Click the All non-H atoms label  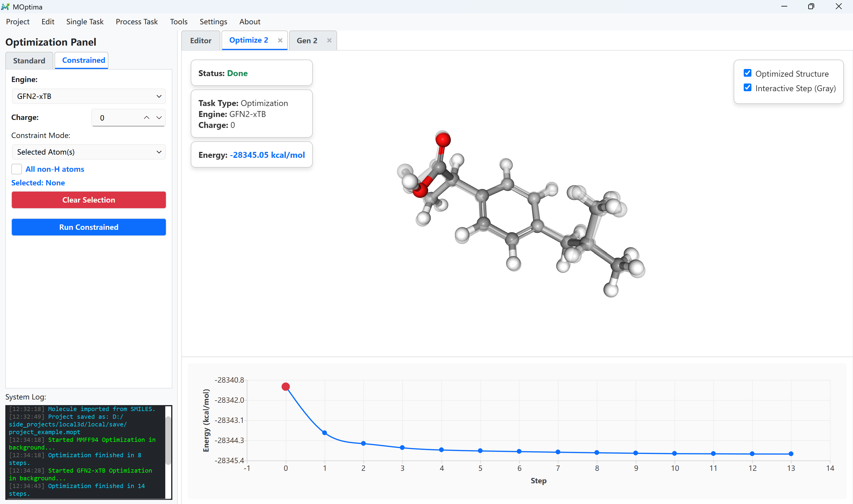55,169
